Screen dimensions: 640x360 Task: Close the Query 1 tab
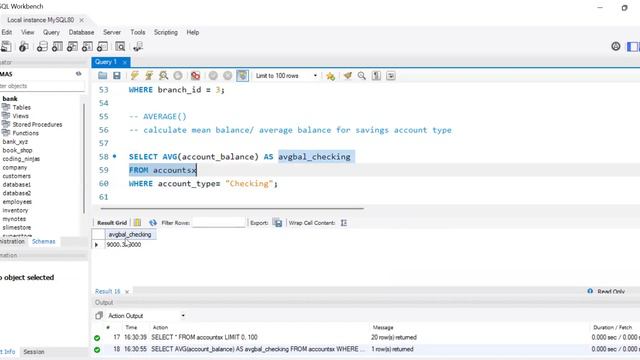tap(125, 62)
